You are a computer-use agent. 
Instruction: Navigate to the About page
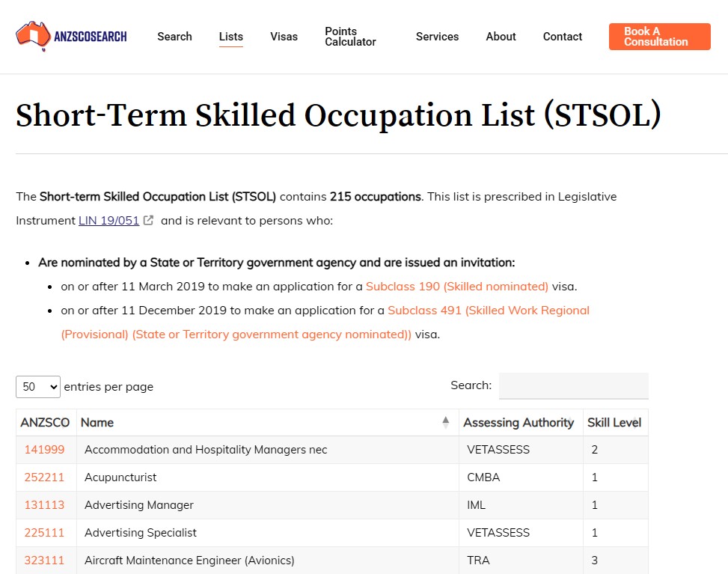[x=501, y=37]
